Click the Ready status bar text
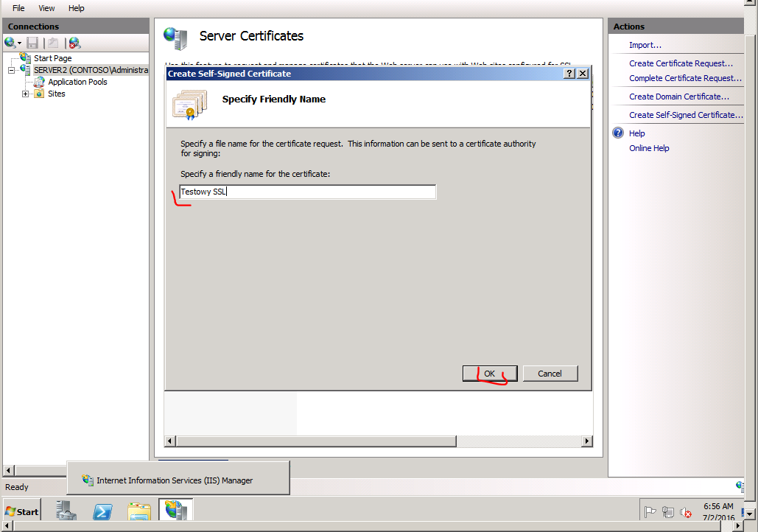The image size is (758, 532). pyautogui.click(x=17, y=487)
